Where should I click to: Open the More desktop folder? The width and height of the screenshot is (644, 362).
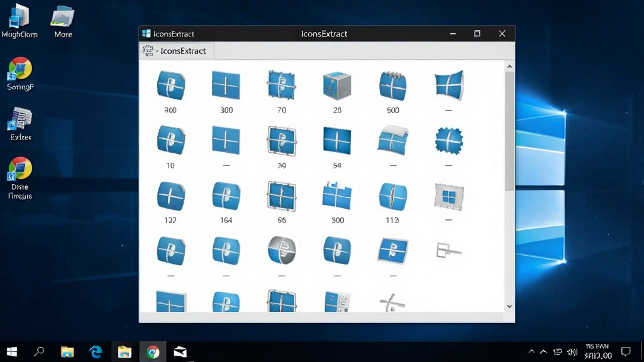(63, 21)
